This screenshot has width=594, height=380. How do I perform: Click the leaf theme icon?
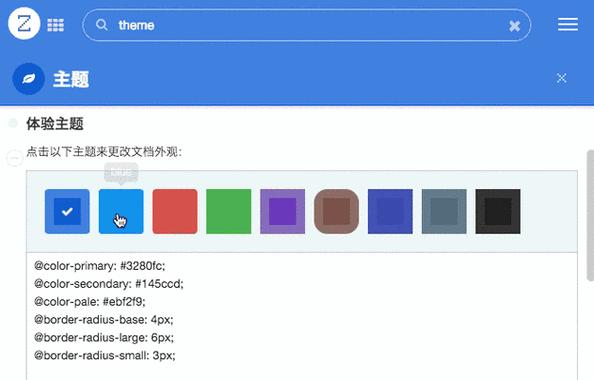[x=28, y=79]
